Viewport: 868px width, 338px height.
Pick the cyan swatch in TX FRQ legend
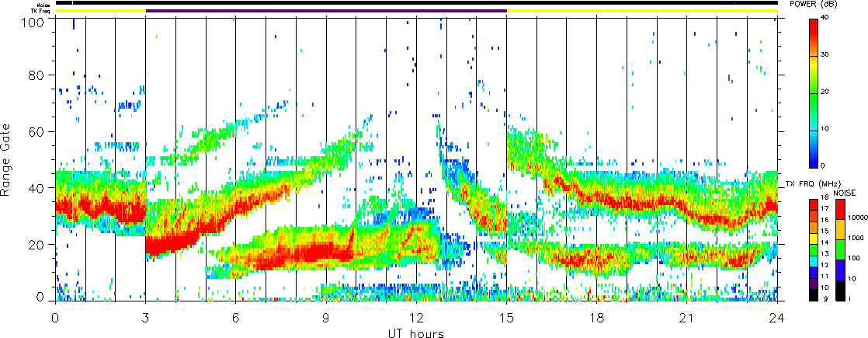814,263
